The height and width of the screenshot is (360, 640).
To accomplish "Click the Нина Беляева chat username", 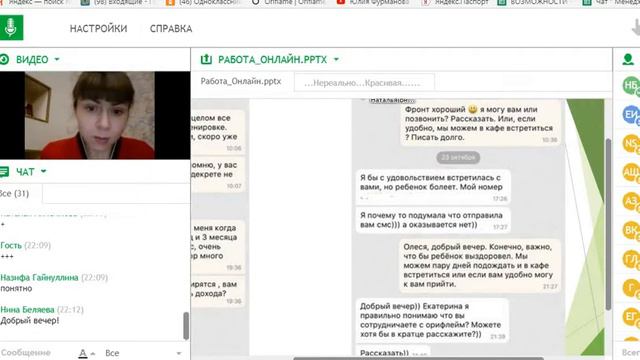I will pyautogui.click(x=27, y=310).
